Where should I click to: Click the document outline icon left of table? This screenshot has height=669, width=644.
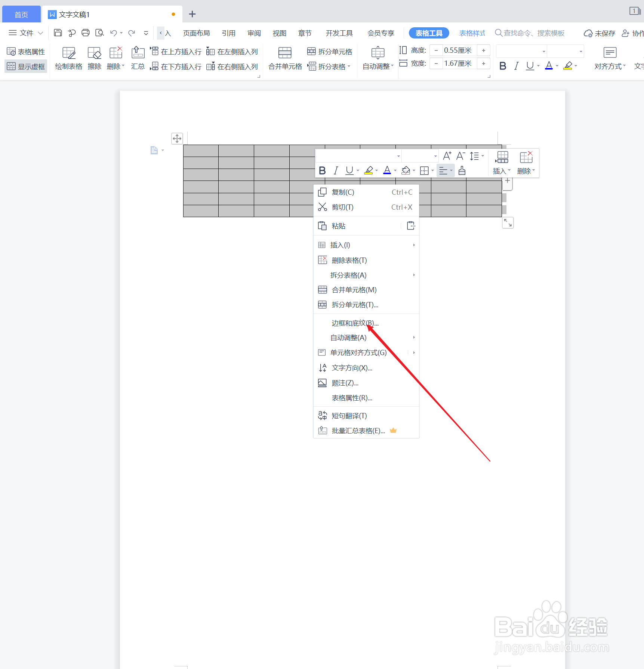(x=154, y=150)
